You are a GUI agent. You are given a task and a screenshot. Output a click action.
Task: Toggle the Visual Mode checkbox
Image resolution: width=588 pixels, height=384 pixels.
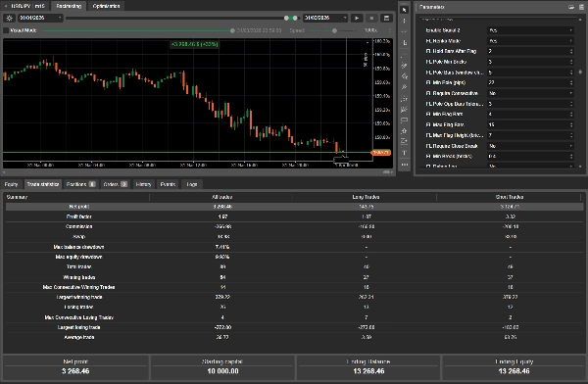click(6, 30)
